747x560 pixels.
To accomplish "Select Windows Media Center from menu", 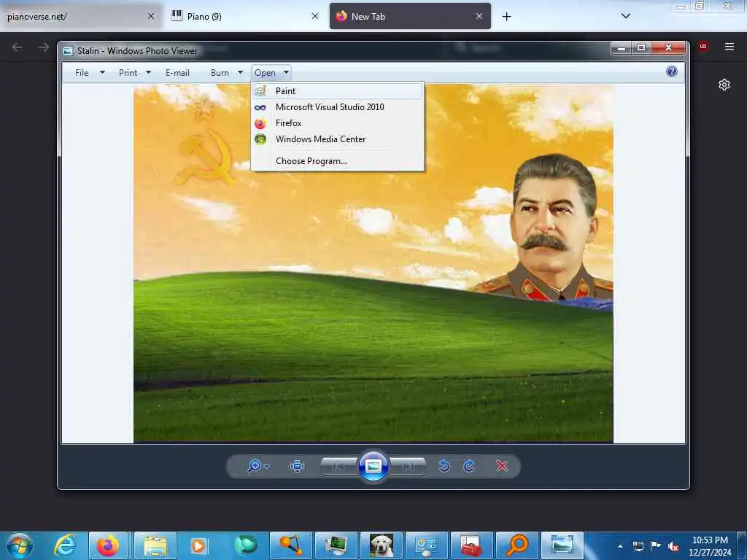I will (x=337, y=139).
